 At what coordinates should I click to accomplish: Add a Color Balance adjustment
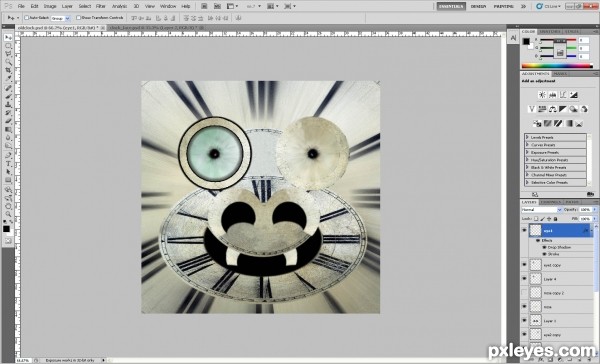(x=553, y=109)
